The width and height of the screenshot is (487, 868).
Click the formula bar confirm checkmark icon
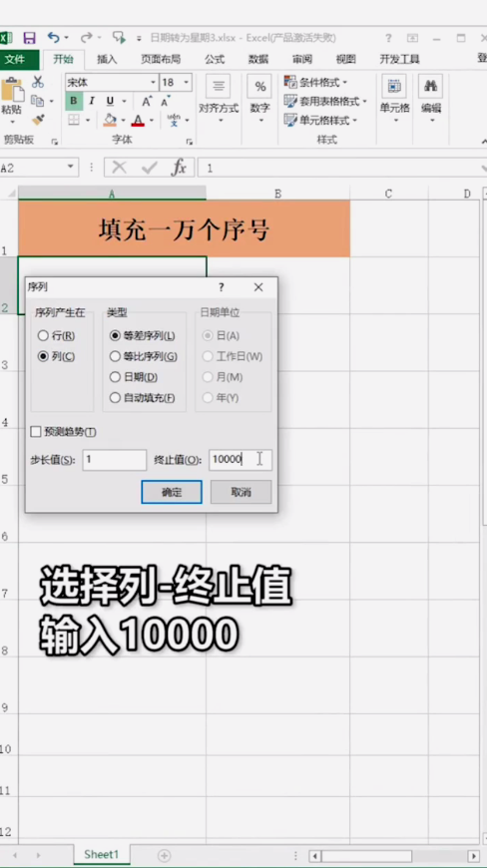tap(149, 168)
